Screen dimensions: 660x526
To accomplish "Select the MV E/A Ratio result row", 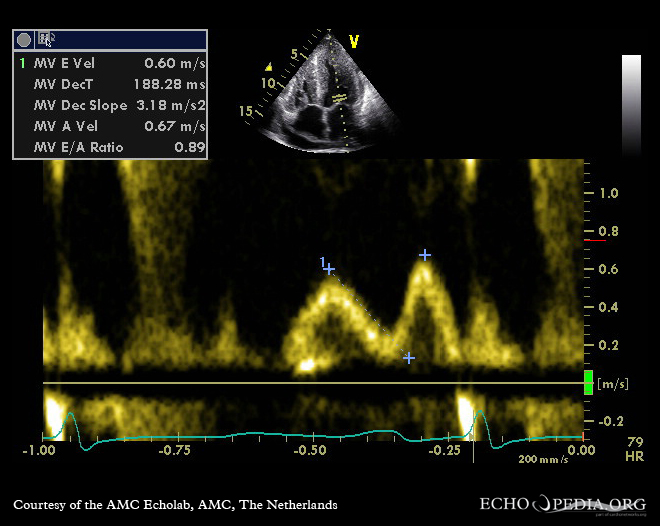I will (110, 147).
